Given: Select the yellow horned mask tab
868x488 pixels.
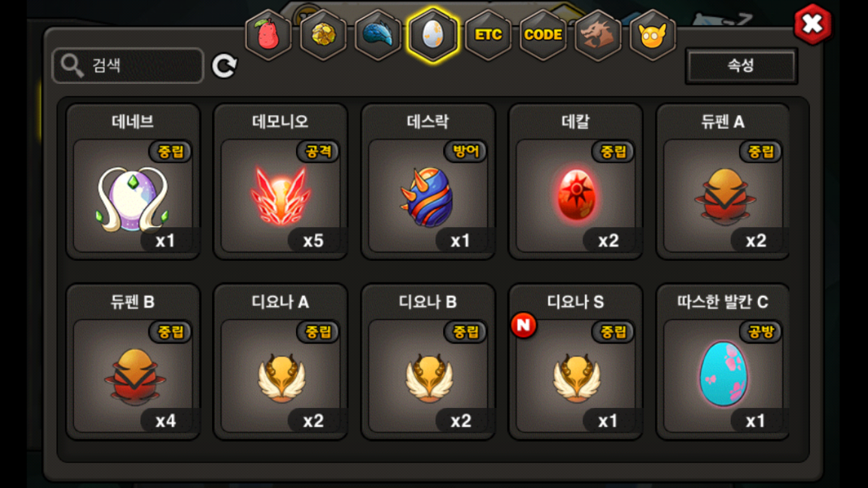Looking at the screenshot, I should point(653,34).
